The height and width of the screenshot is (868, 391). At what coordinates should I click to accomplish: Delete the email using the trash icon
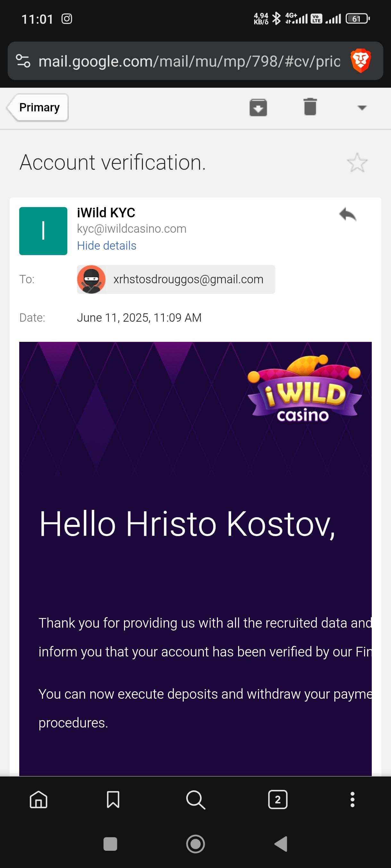click(310, 107)
